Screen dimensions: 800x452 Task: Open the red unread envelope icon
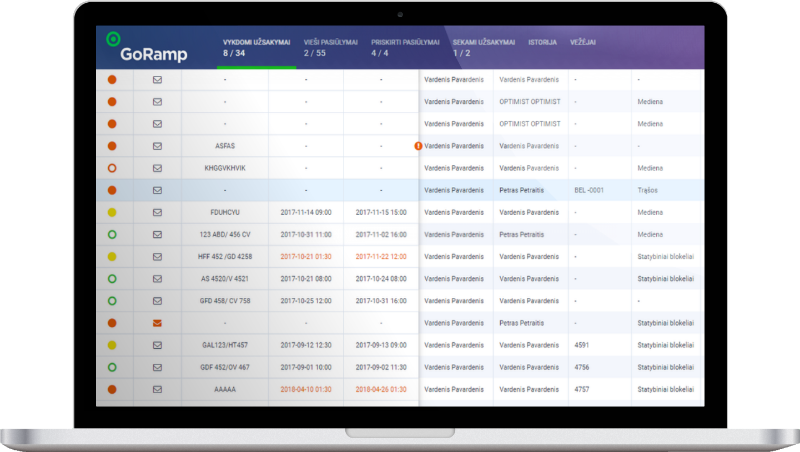pyautogui.click(x=157, y=323)
